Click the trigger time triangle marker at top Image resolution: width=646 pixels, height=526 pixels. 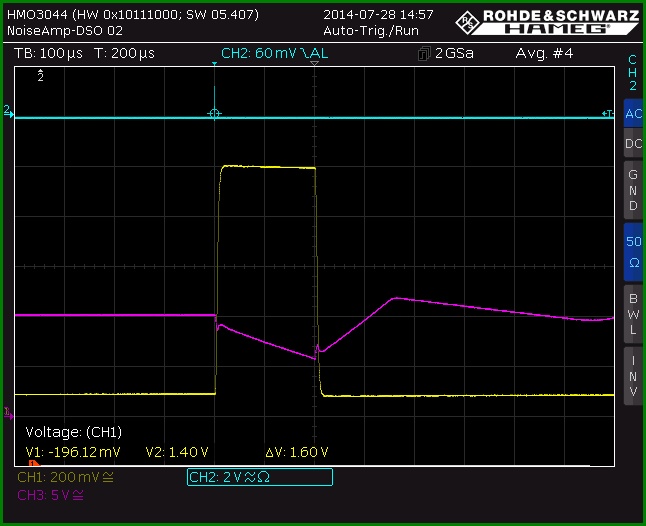[314, 63]
